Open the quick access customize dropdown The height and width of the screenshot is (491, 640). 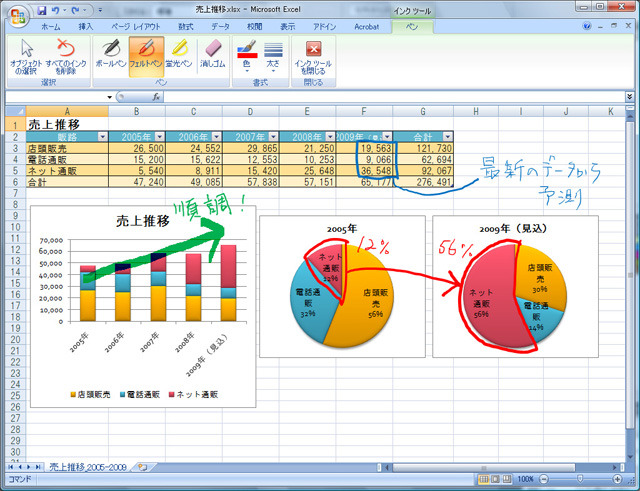click(100, 10)
